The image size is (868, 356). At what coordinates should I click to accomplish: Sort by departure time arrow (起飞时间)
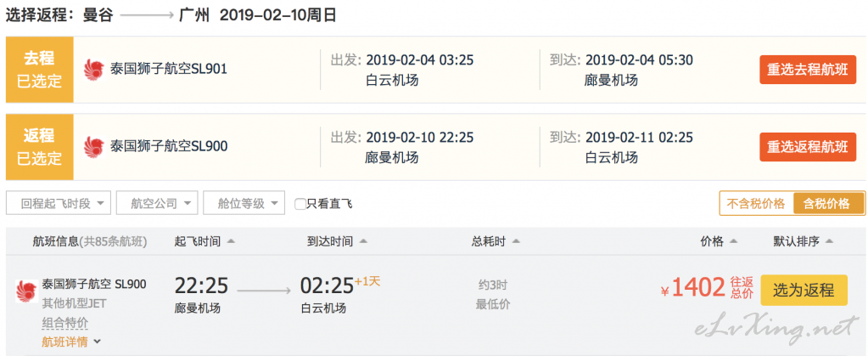(x=231, y=241)
